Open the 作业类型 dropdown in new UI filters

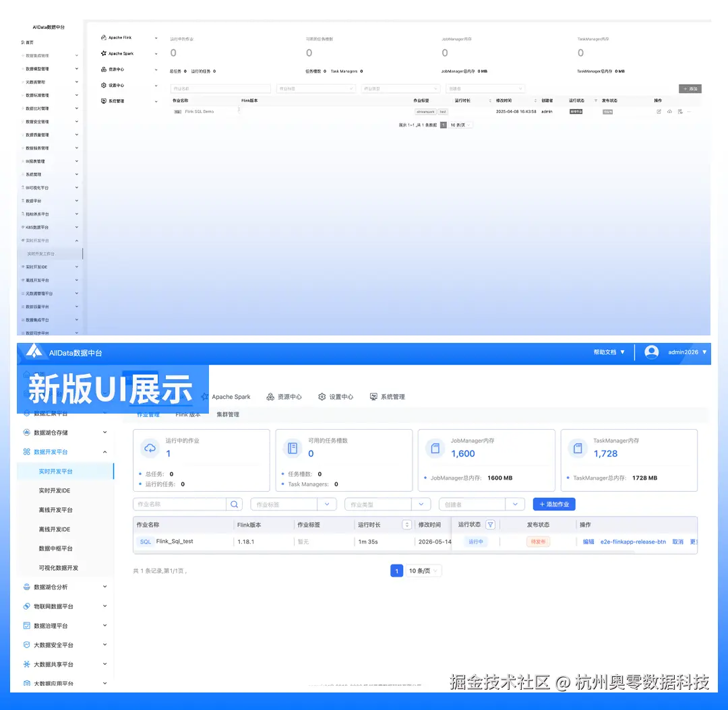(x=388, y=505)
